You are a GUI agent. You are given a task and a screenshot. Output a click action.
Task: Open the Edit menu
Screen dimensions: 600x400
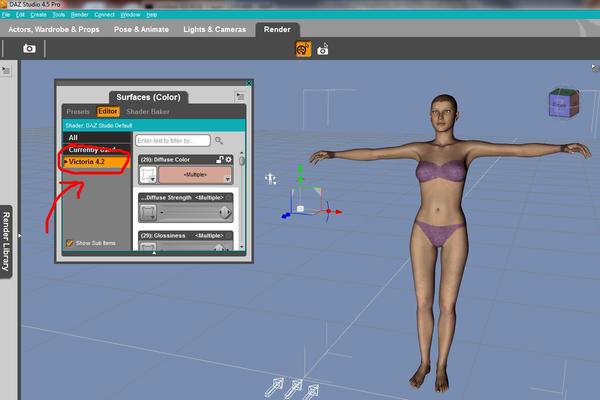coord(20,15)
